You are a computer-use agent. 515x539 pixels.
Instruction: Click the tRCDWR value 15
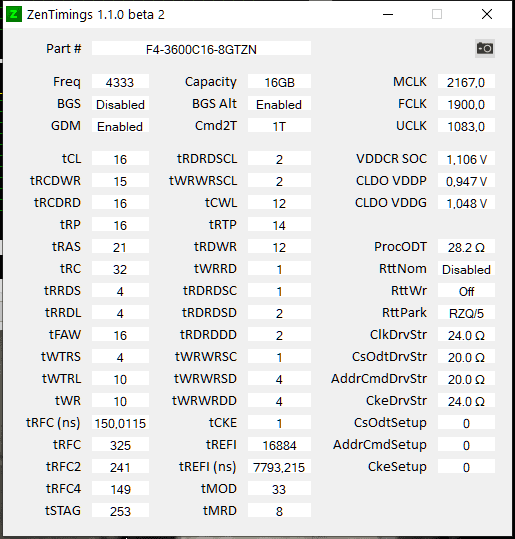coord(120,180)
